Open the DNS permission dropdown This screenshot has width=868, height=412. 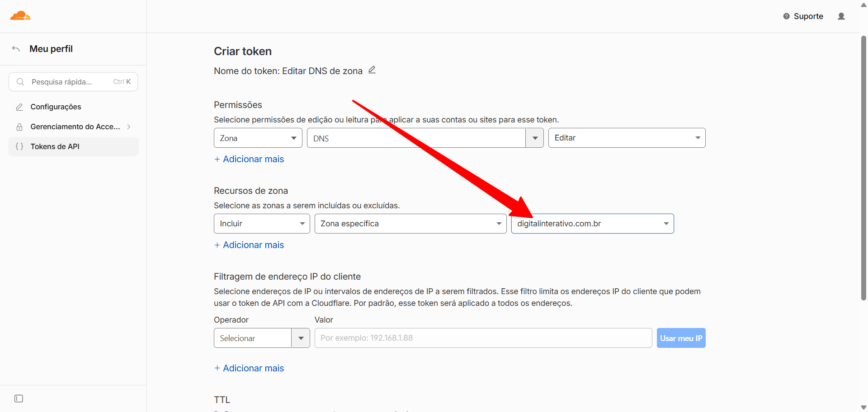[x=425, y=138]
